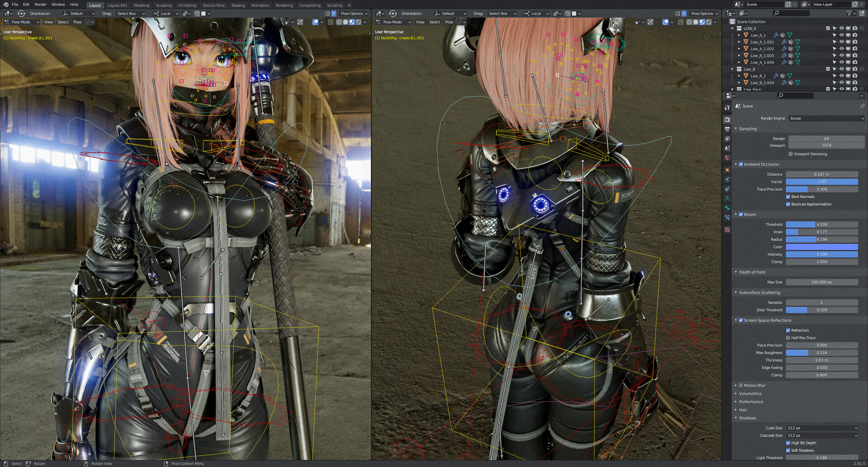Open the Bone properties tab

727,208
